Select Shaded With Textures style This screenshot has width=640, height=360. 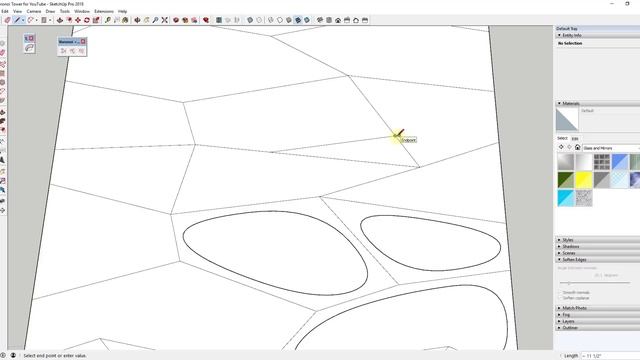[298, 20]
